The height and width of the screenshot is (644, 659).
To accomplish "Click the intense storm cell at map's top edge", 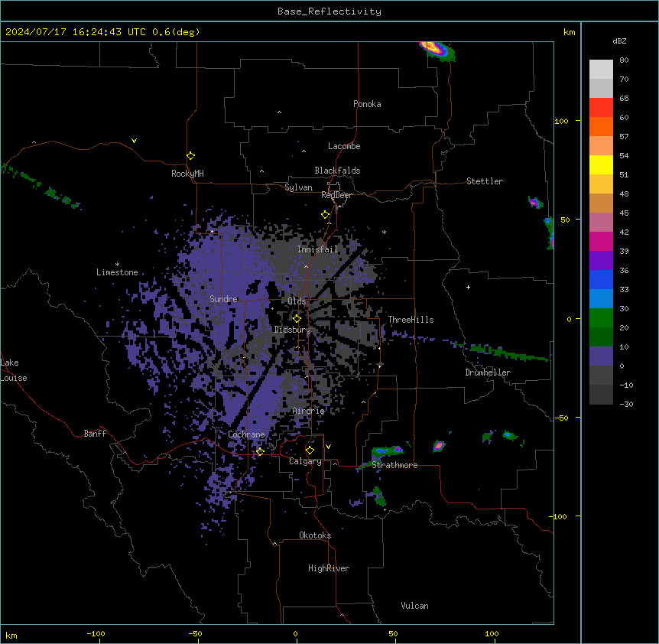I will click(437, 50).
